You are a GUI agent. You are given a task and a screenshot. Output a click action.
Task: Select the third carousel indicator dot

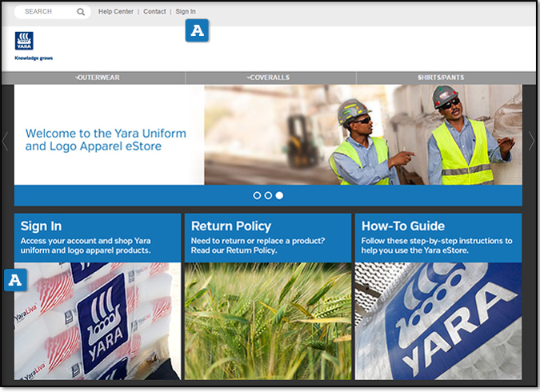(x=279, y=195)
